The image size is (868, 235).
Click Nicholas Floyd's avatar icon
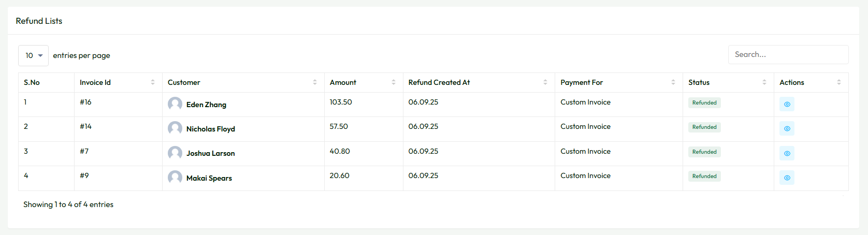175,128
